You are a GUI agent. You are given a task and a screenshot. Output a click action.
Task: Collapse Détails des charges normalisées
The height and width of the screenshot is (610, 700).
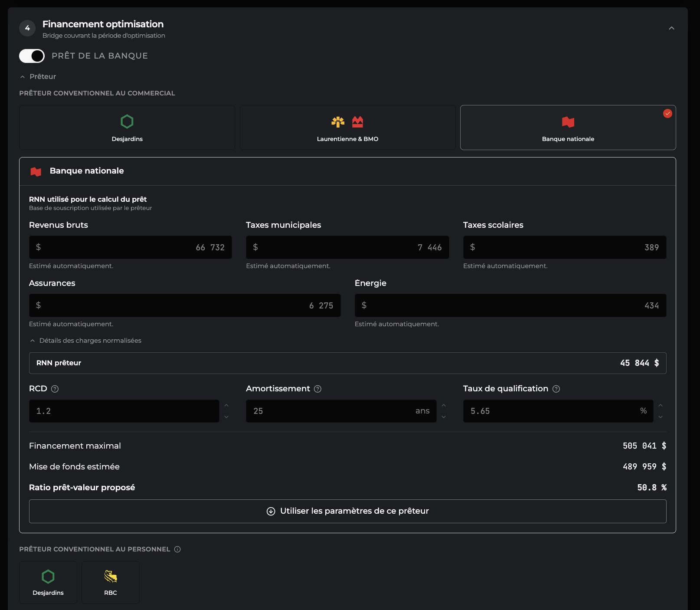[85, 341]
